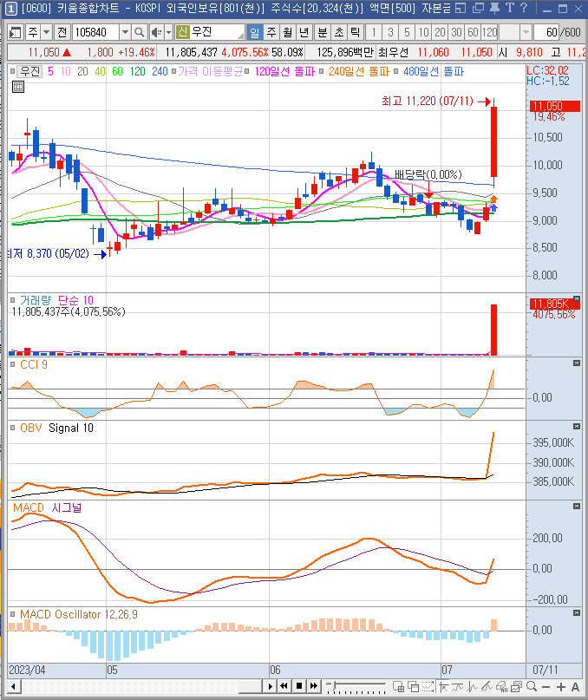Click the chart zoom magnifier icon at bottom

tap(532, 687)
